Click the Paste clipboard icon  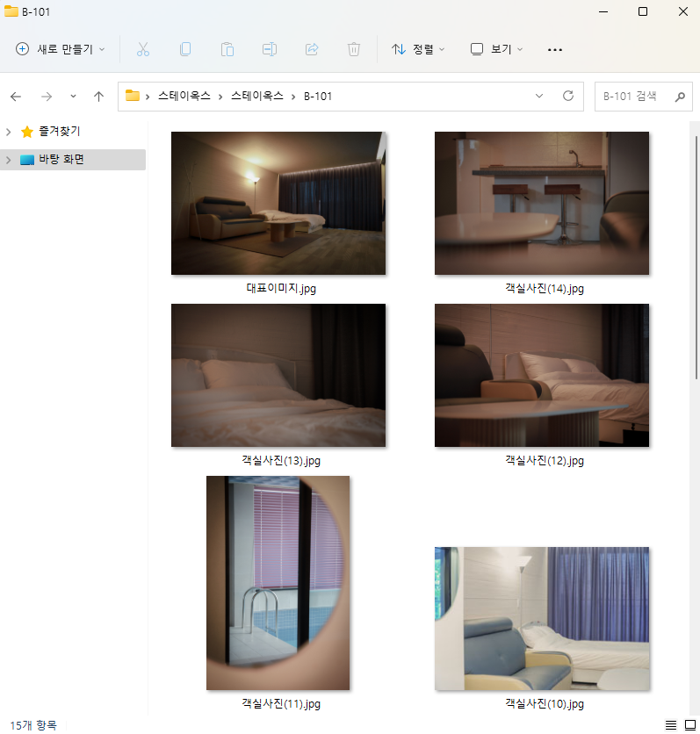(227, 49)
